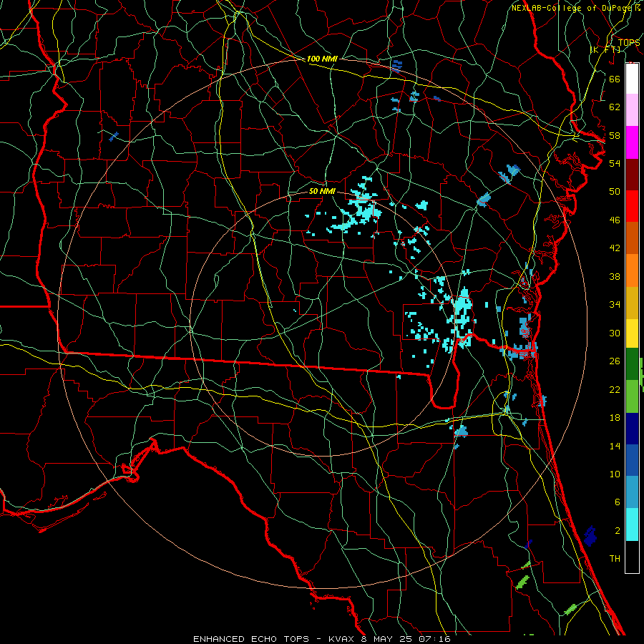This screenshot has height=644, width=644.
Task: Pick the navy blue legend swatch
Action: tap(632, 429)
